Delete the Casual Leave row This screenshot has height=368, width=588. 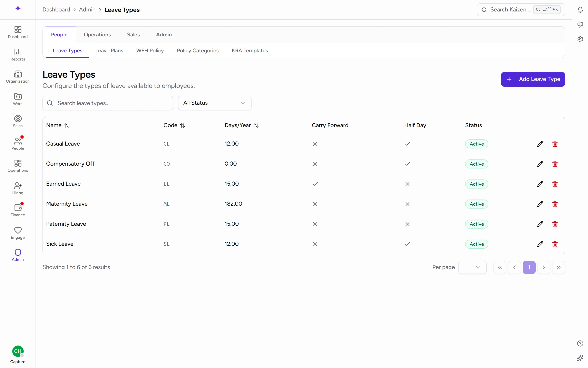tap(555, 144)
